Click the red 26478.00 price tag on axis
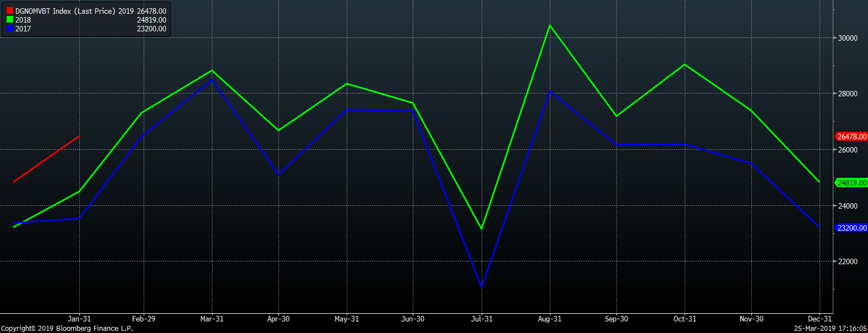This screenshot has width=868, height=333. tap(851, 137)
